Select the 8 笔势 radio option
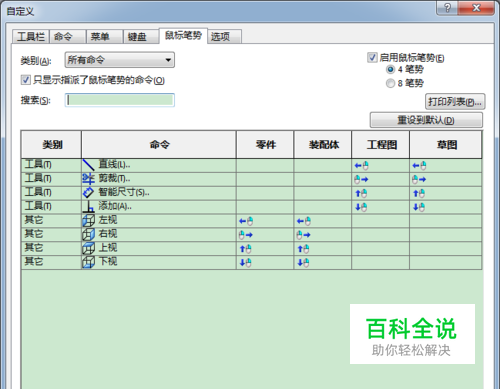500x389 pixels. tap(390, 83)
